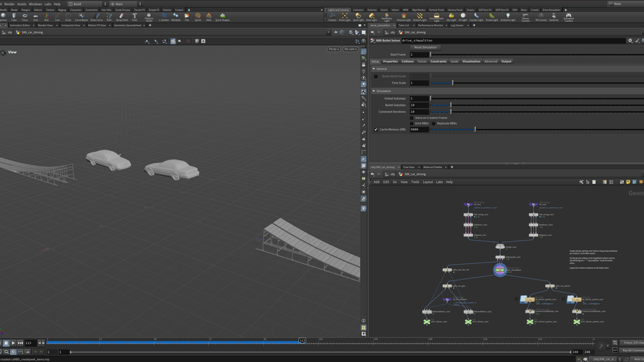
Task: Switch to the Collision parameter tab
Action: pyautogui.click(x=407, y=62)
